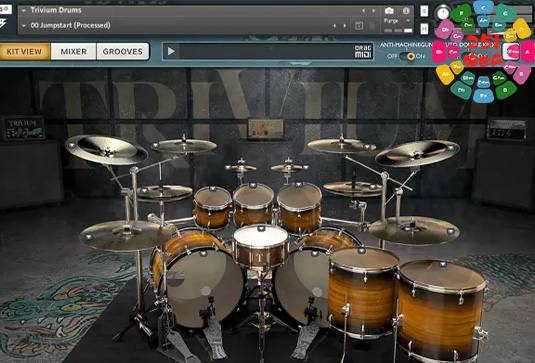Switch to the GROOVES tab
Image resolution: width=535 pixels, height=363 pixels.
(x=123, y=52)
